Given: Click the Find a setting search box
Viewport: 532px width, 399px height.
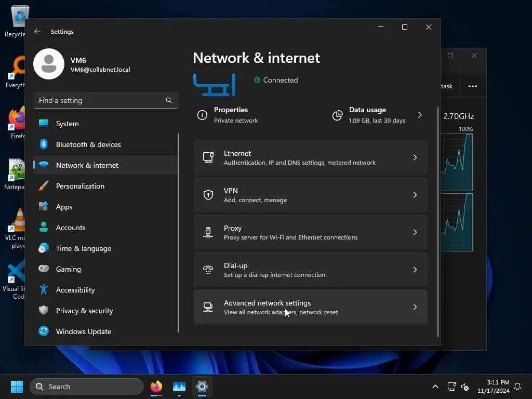Looking at the screenshot, I should click(x=105, y=100).
